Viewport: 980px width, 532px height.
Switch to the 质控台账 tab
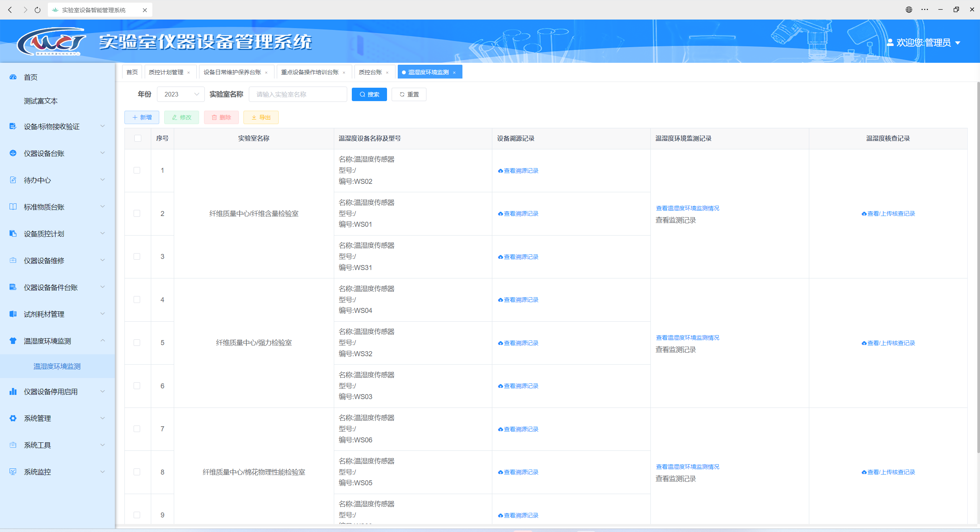371,72
